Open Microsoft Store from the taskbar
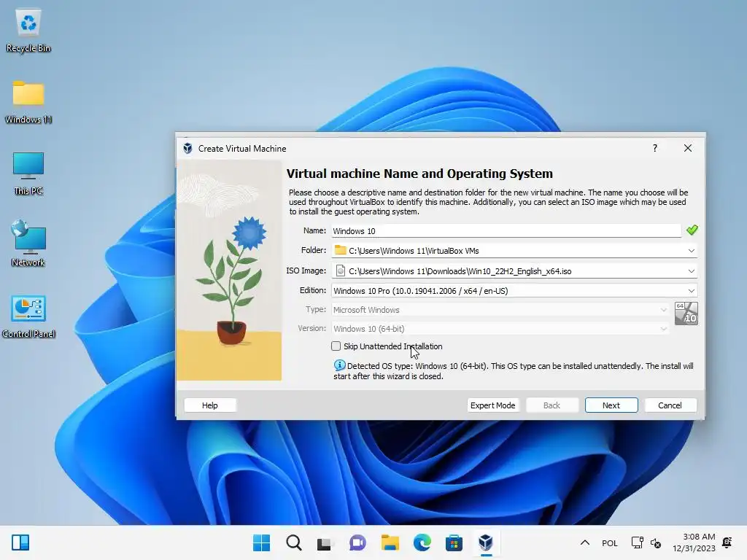The width and height of the screenshot is (747, 560). point(454,542)
